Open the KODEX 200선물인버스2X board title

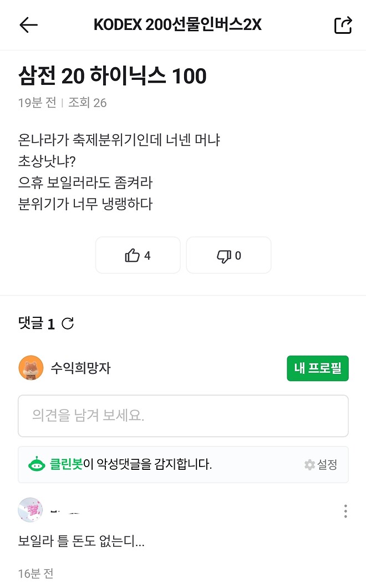183,24
